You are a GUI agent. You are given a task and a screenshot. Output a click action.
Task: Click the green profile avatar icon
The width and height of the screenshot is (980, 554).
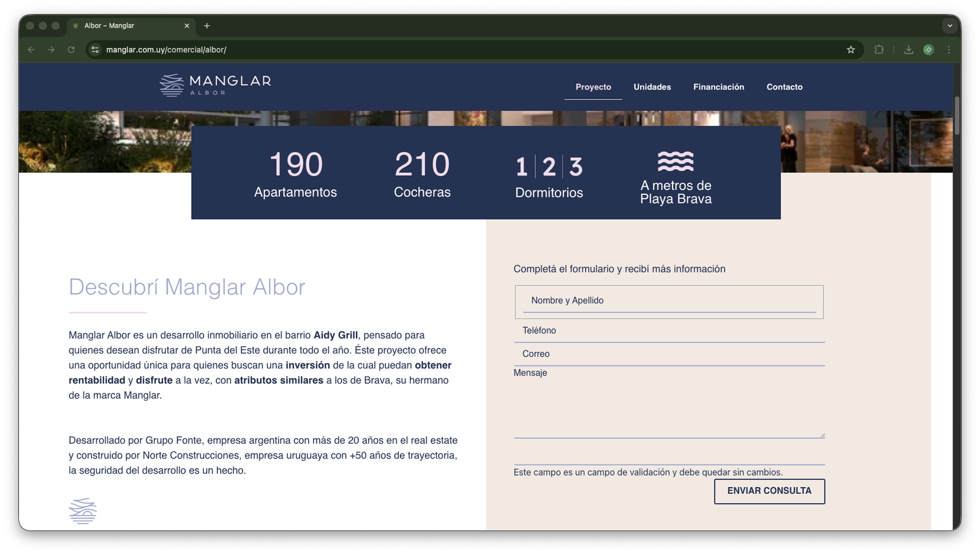point(929,50)
